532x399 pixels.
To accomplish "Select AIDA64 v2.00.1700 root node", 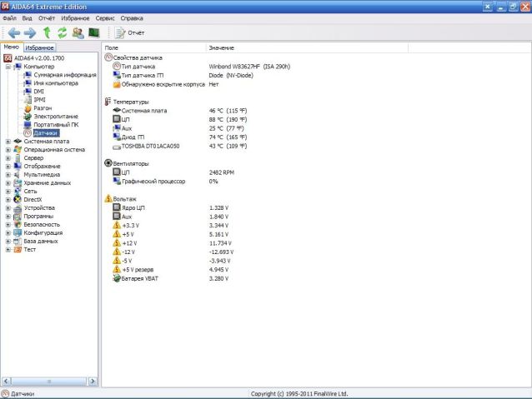I will [39, 58].
